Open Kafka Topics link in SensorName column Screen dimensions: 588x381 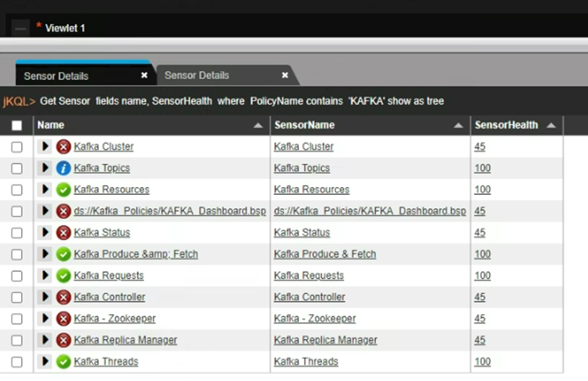[x=302, y=168]
